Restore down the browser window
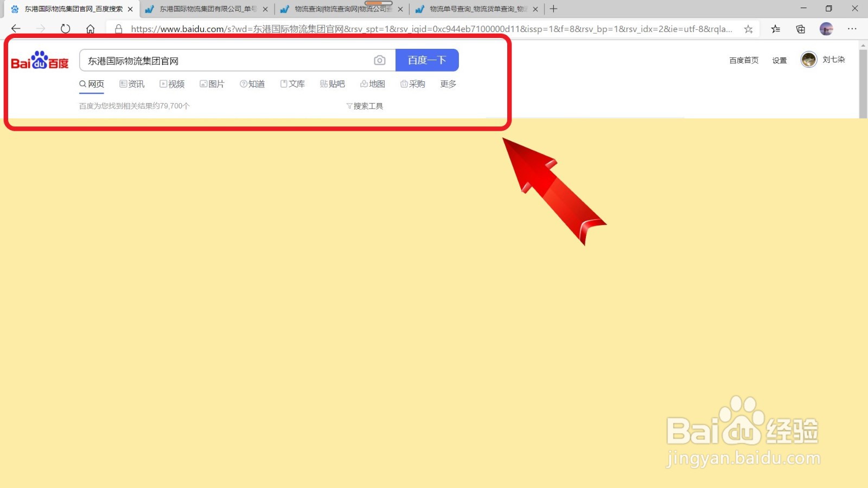Viewport: 868px width, 488px height. pyautogui.click(x=828, y=9)
